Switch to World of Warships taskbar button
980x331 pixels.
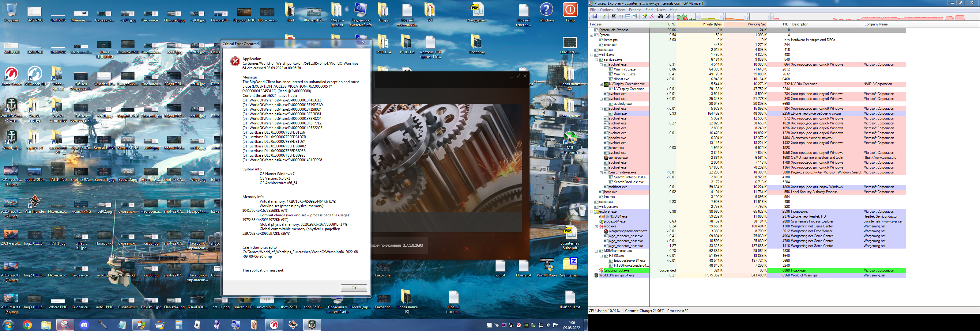click(x=312, y=325)
